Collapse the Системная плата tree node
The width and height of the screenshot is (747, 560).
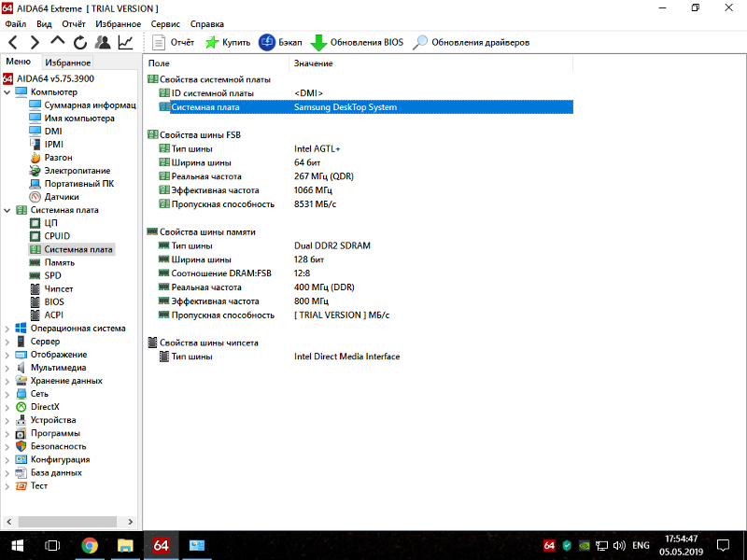pyautogui.click(x=8, y=210)
